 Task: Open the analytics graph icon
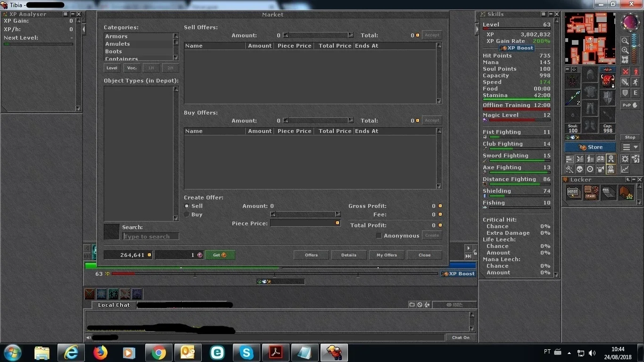tap(625, 169)
